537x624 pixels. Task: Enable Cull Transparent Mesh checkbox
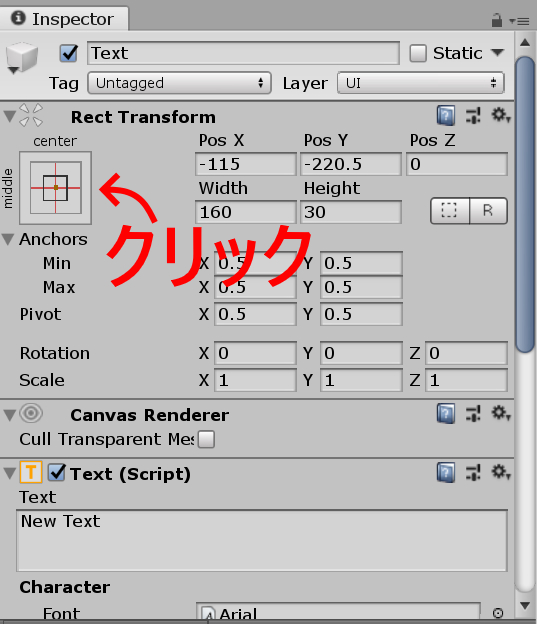(206, 439)
